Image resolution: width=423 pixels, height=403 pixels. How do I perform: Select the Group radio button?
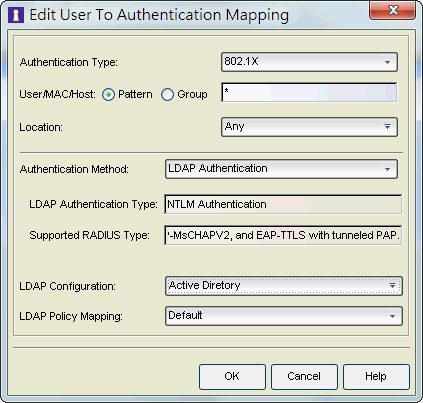[167, 95]
